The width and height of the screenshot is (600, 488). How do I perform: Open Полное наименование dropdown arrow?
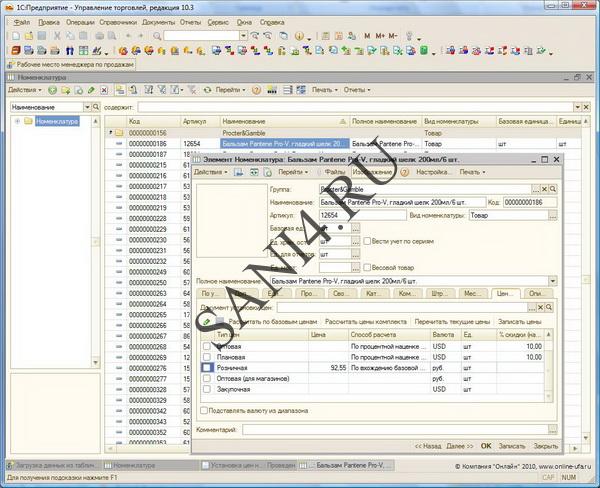(553, 281)
